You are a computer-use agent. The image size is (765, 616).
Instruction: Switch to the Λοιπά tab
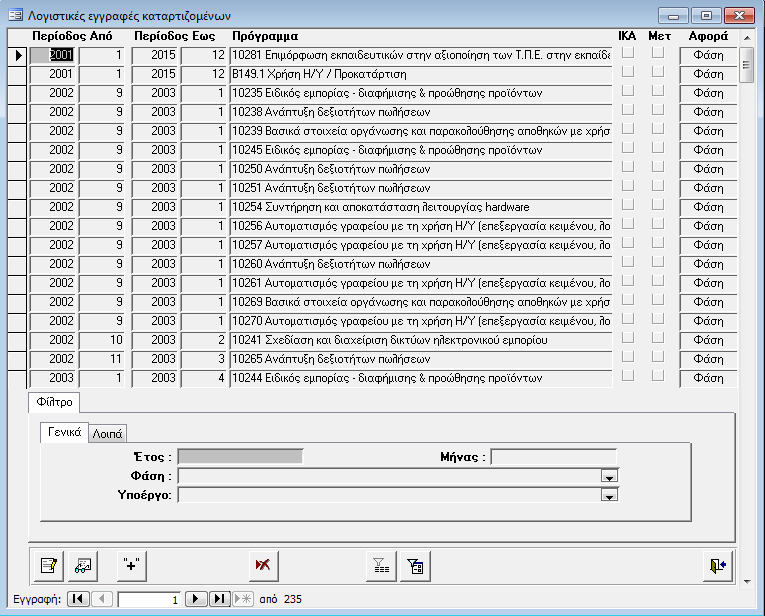click(107, 433)
